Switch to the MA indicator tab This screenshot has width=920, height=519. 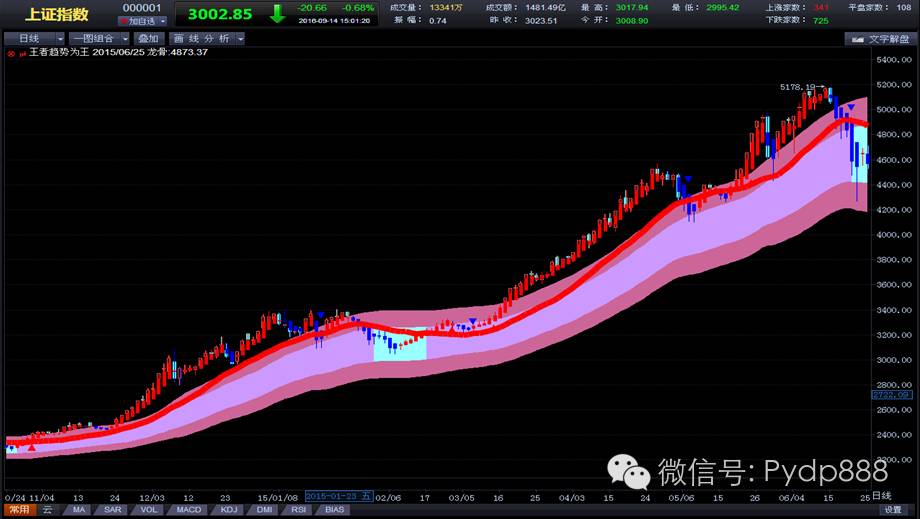click(79, 510)
